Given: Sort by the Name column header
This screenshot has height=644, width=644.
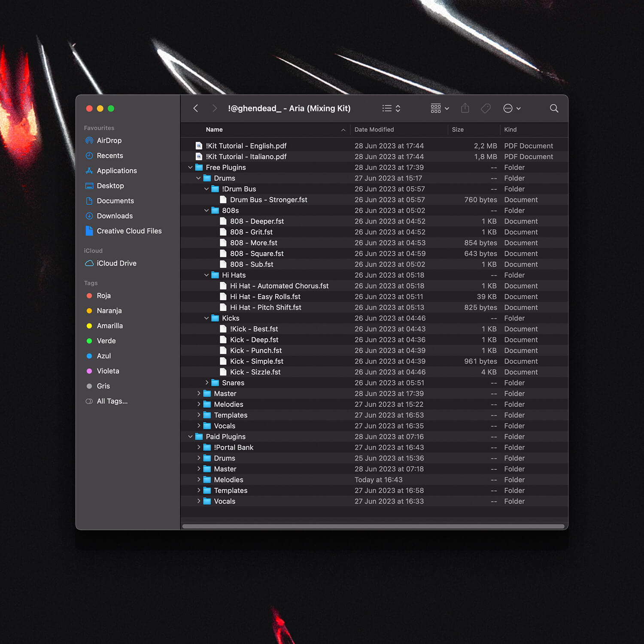Looking at the screenshot, I should click(214, 129).
